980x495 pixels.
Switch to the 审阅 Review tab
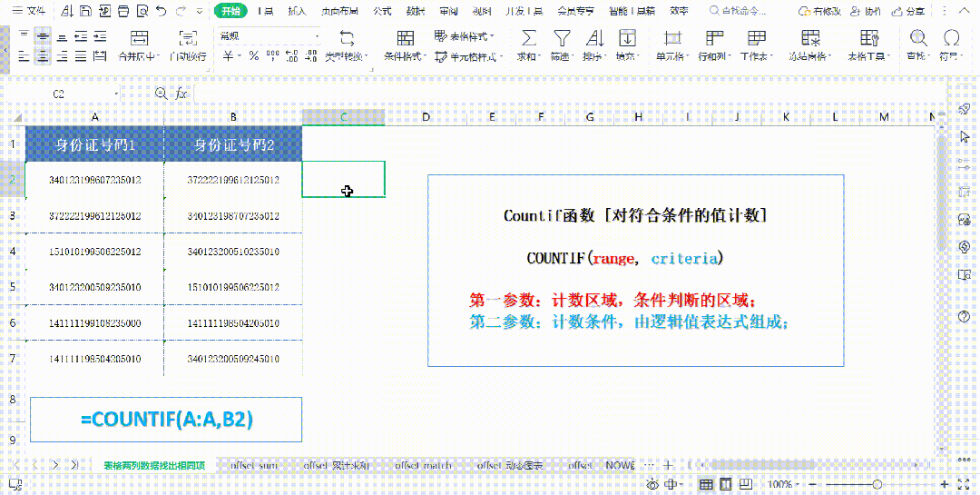(x=448, y=11)
